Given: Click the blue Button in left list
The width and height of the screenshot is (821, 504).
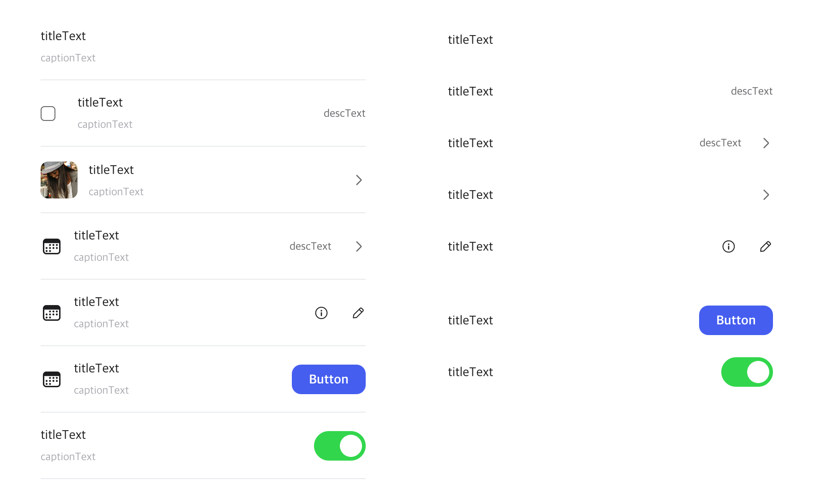Looking at the screenshot, I should [x=329, y=379].
